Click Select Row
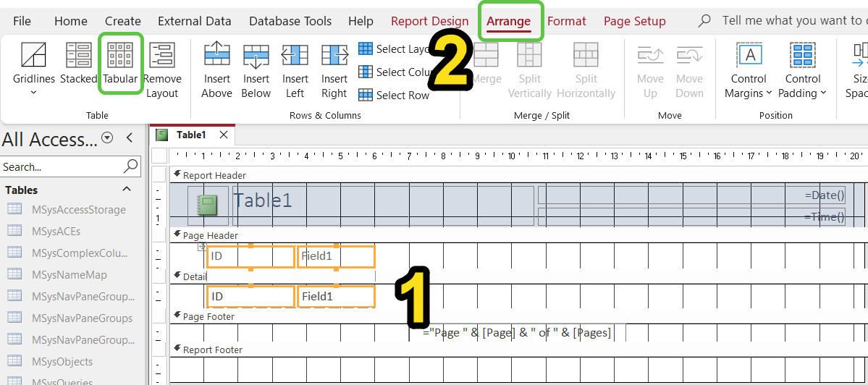 coord(394,95)
